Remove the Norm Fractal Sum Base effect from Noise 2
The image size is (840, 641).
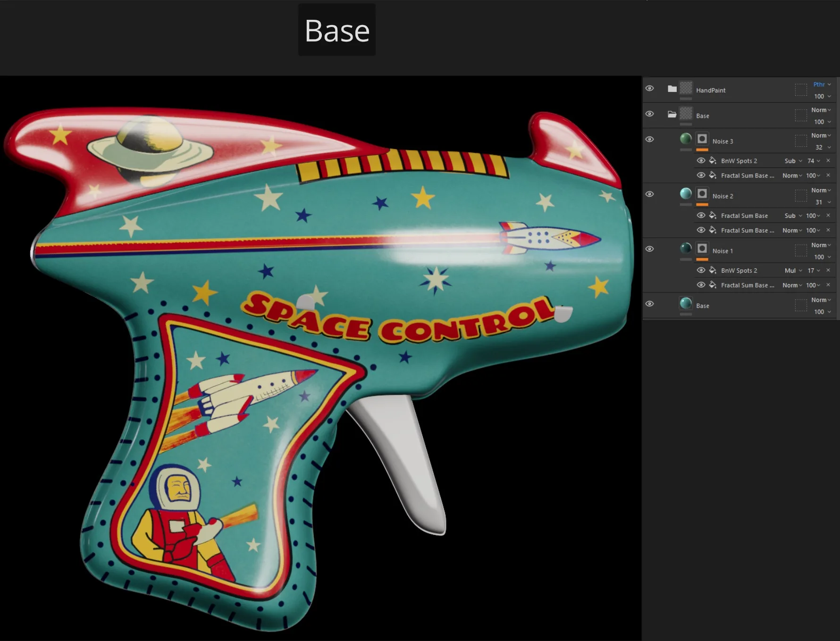click(x=828, y=230)
